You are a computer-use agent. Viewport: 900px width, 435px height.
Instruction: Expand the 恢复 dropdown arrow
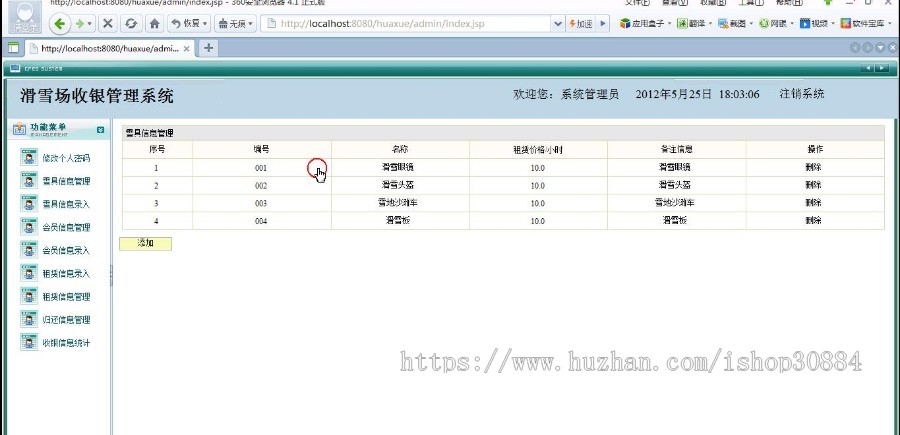pos(205,24)
